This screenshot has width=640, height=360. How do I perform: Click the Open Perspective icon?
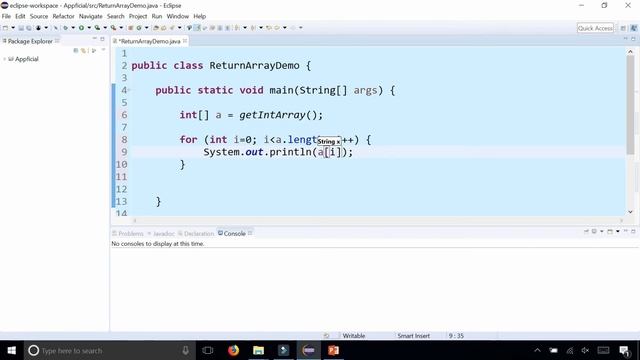click(x=623, y=28)
